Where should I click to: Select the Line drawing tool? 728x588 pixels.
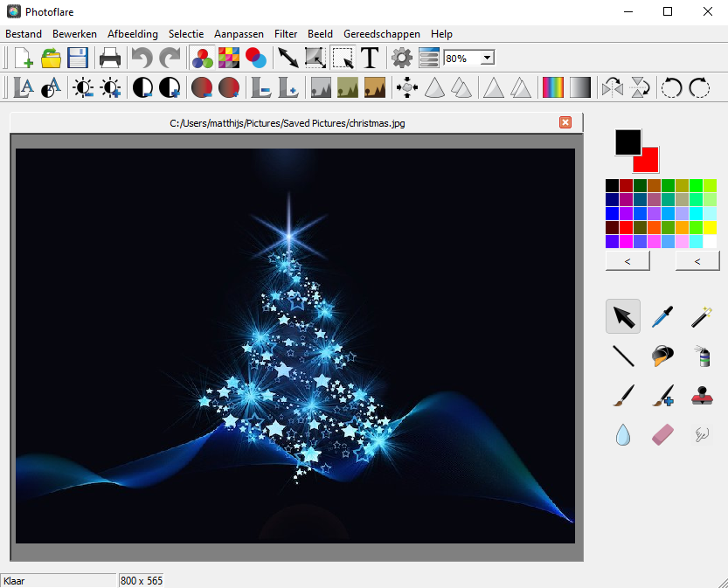pyautogui.click(x=622, y=356)
